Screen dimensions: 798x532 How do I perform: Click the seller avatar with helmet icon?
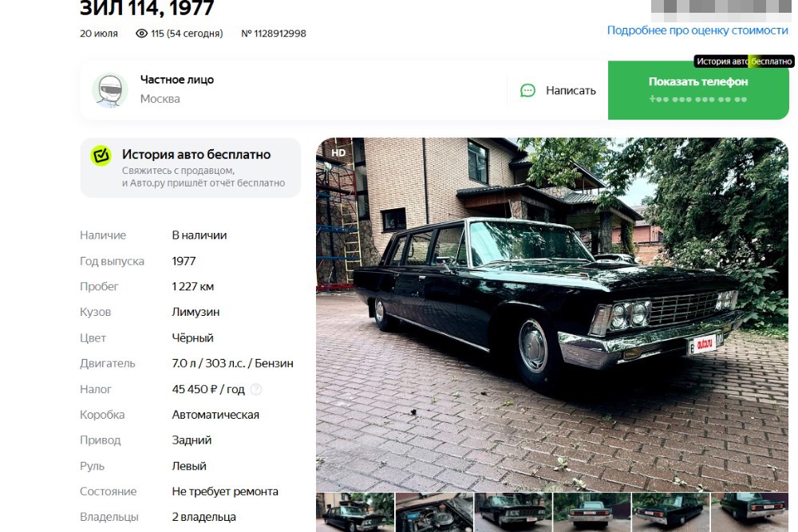[x=110, y=91]
